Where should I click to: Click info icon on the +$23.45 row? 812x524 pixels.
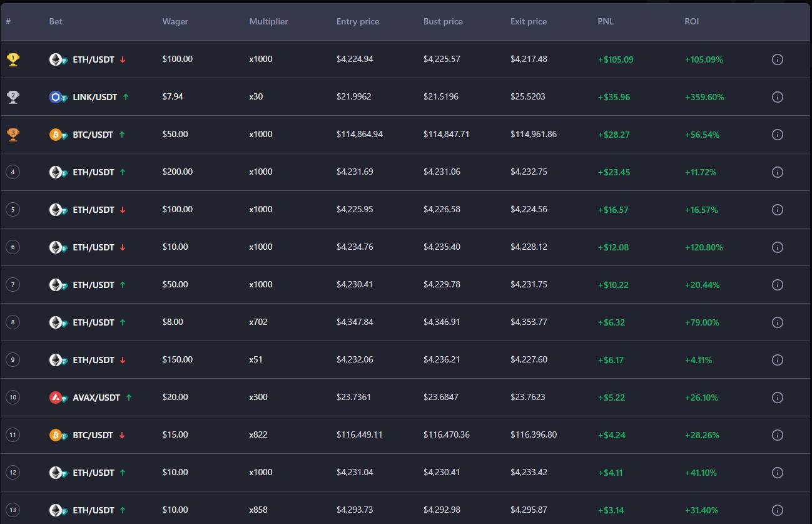click(x=778, y=172)
